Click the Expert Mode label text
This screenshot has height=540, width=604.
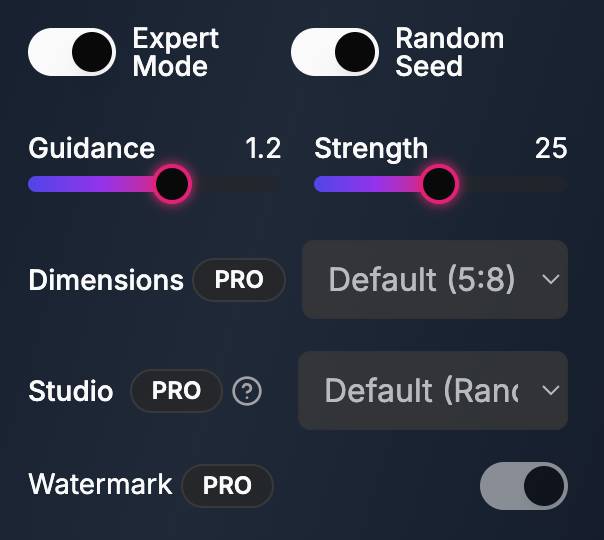coord(175,53)
